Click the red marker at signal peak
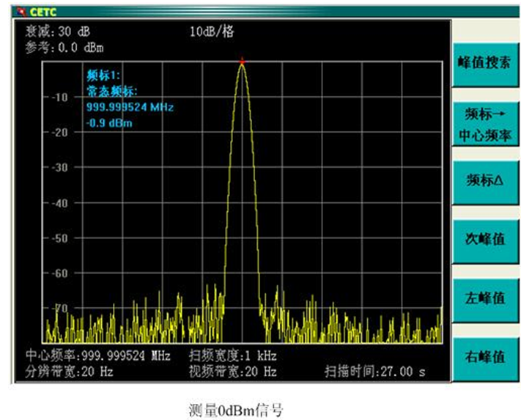This screenshot has width=521, height=420. pyautogui.click(x=242, y=62)
